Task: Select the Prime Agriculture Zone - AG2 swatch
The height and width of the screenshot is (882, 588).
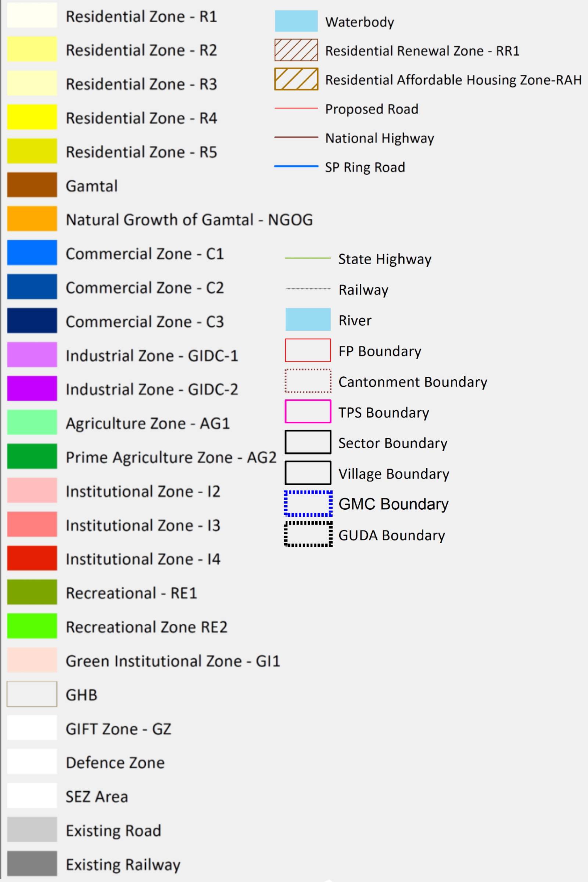Action: [x=32, y=456]
